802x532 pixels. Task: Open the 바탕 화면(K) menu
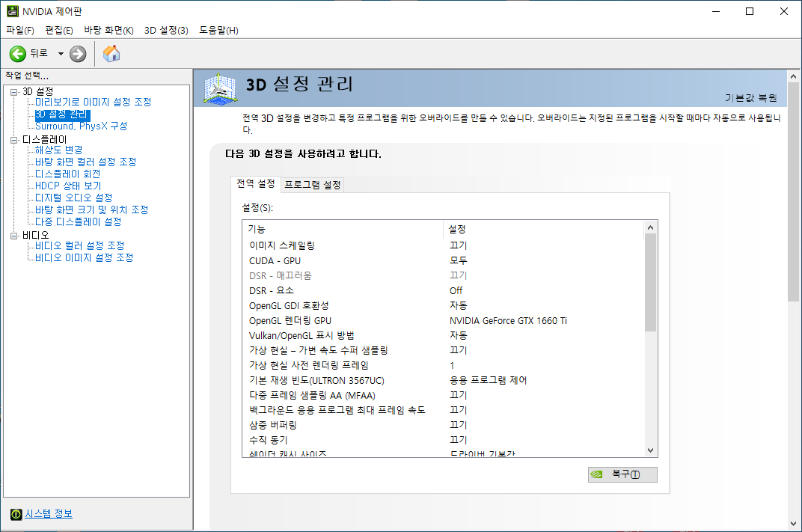click(x=108, y=30)
